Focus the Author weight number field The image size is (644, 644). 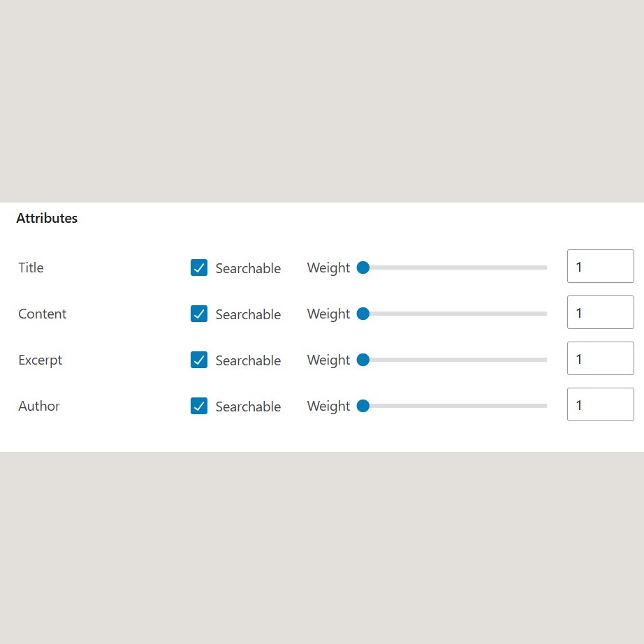[600, 404]
